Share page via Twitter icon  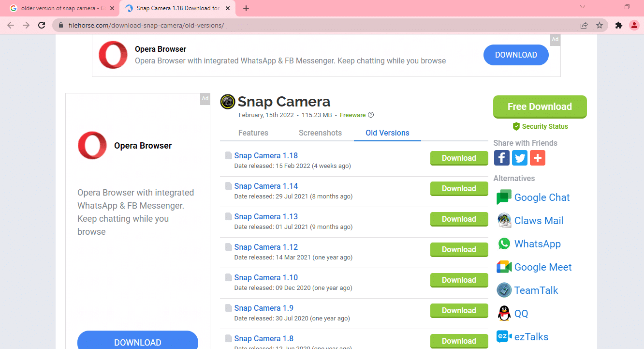point(520,158)
